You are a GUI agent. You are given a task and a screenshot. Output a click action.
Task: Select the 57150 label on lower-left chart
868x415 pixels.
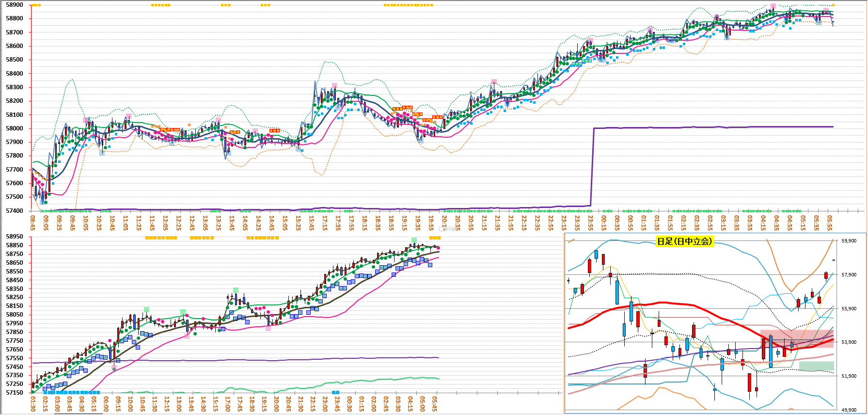point(15,393)
